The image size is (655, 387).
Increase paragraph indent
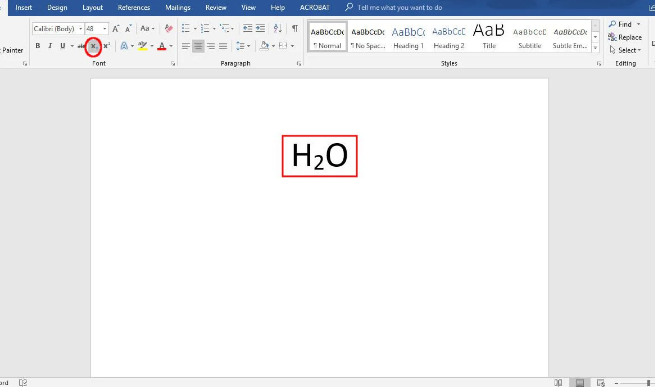(260, 28)
